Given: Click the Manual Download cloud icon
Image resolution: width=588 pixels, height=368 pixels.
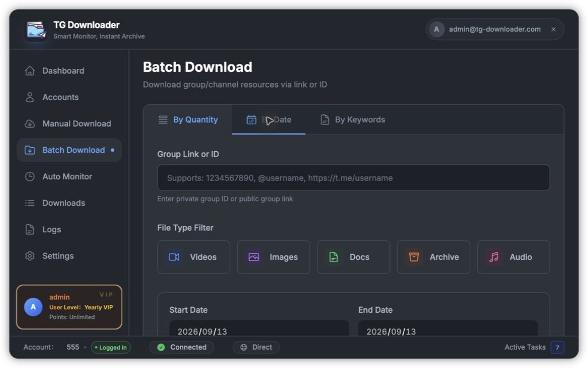Looking at the screenshot, I should click(x=30, y=124).
